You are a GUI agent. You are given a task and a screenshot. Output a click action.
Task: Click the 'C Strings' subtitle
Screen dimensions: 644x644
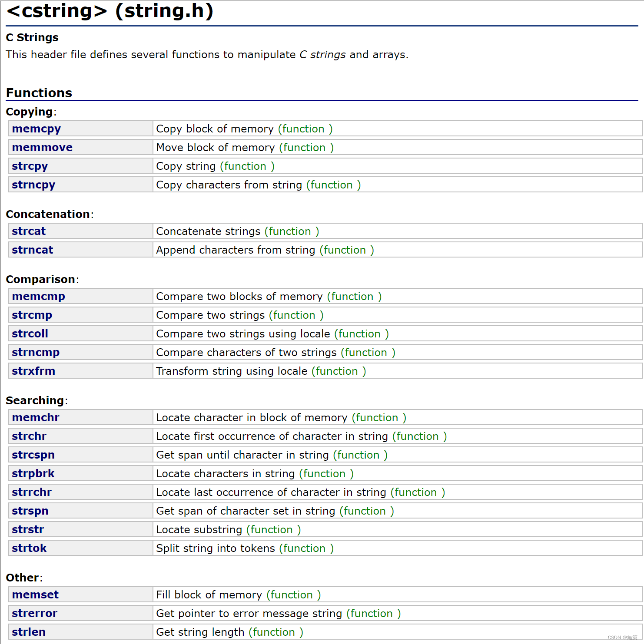pos(32,38)
